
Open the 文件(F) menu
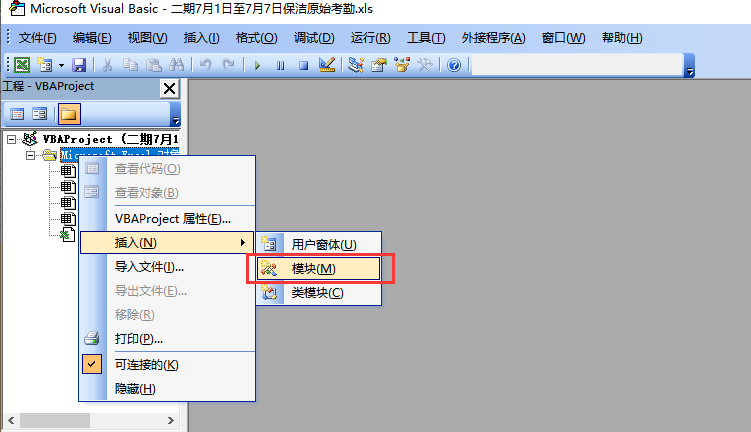coord(37,38)
